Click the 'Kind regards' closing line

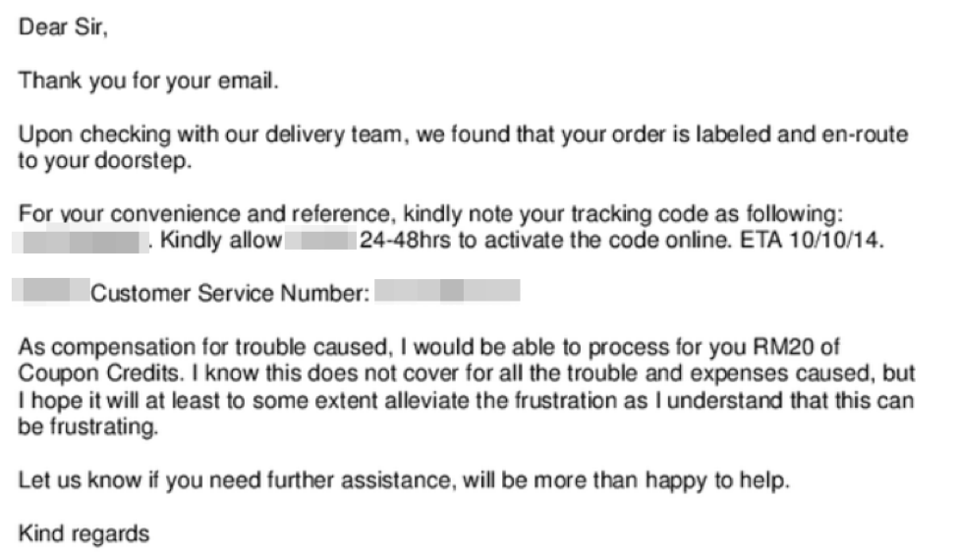pyautogui.click(x=84, y=534)
